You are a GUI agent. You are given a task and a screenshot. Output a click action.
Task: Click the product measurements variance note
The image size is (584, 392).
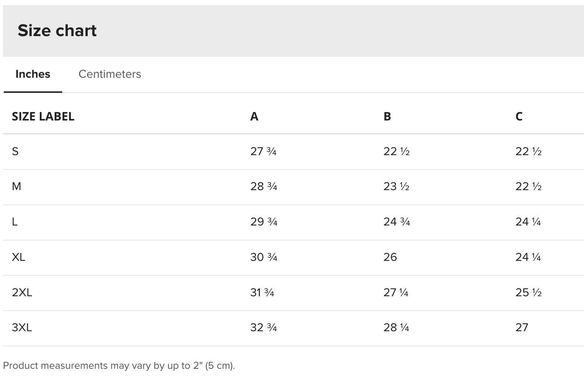click(119, 365)
